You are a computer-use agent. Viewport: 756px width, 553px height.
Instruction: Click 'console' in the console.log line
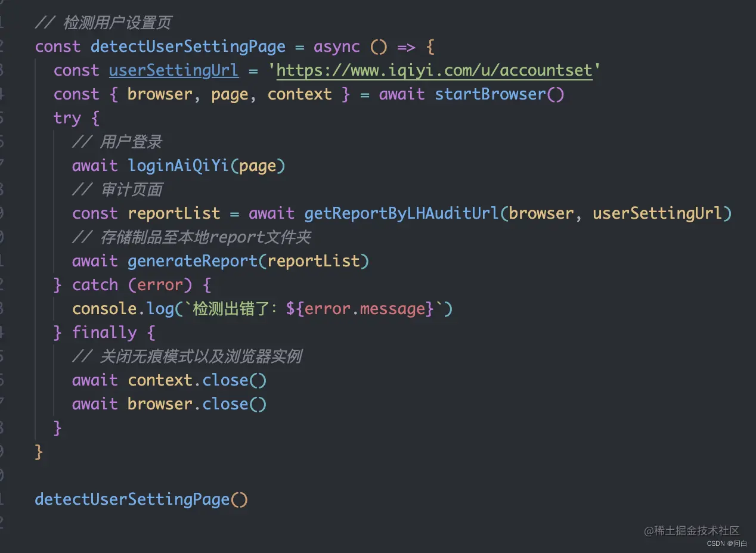coord(104,309)
